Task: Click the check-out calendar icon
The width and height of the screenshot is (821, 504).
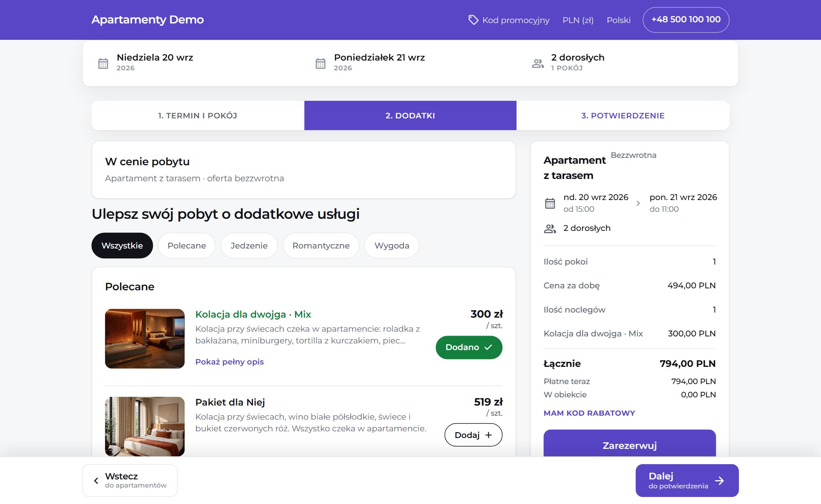Action: click(321, 63)
